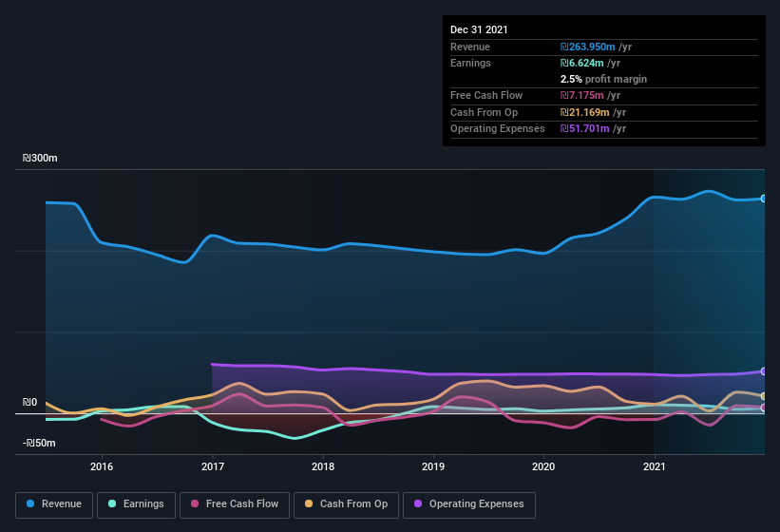Click the orange Cash From Op endpoint marker
This screenshot has width=780, height=532.
(x=763, y=396)
